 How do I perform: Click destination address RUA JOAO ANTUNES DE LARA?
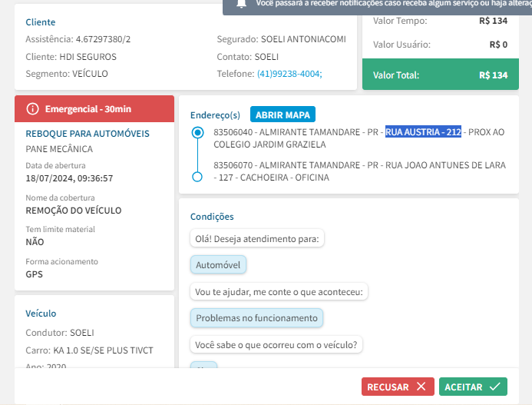359,171
